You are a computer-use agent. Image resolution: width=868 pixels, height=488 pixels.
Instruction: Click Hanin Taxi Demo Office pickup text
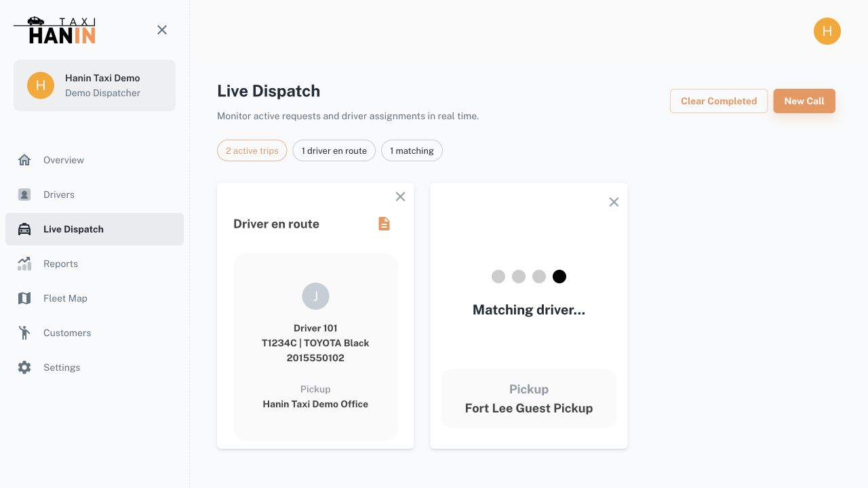[315, 404]
